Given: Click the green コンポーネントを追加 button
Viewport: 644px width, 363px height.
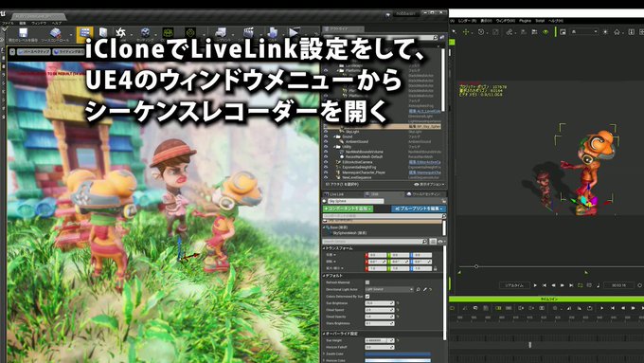Looking at the screenshot, I should (349, 209).
